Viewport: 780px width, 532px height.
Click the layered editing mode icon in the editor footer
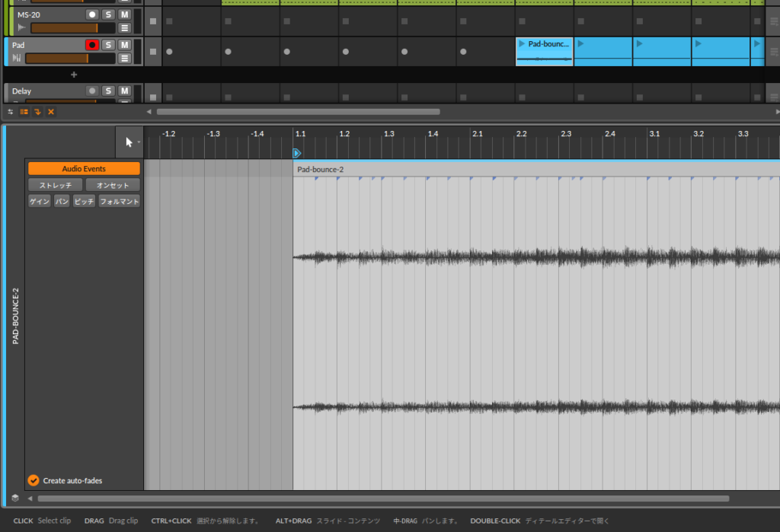pos(22,112)
